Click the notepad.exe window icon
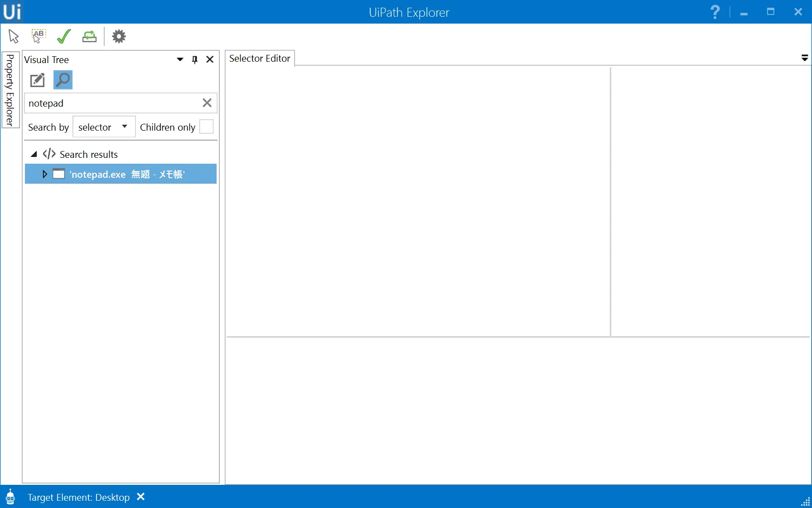The image size is (812, 508). coord(59,174)
